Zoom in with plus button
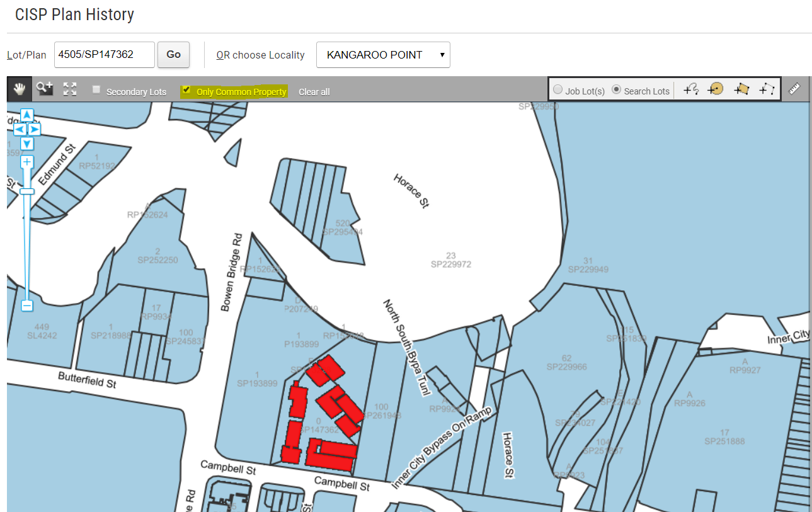The height and width of the screenshot is (512, 812). [26, 162]
